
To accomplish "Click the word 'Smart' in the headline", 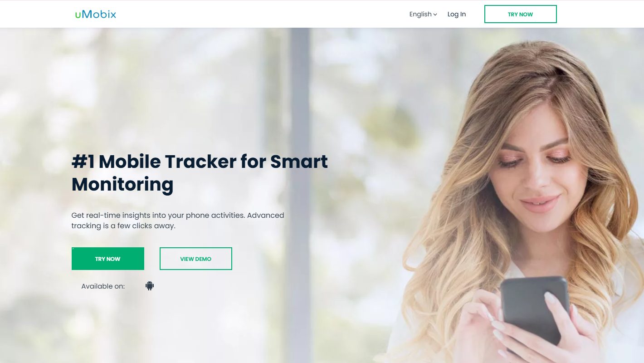I will (299, 162).
